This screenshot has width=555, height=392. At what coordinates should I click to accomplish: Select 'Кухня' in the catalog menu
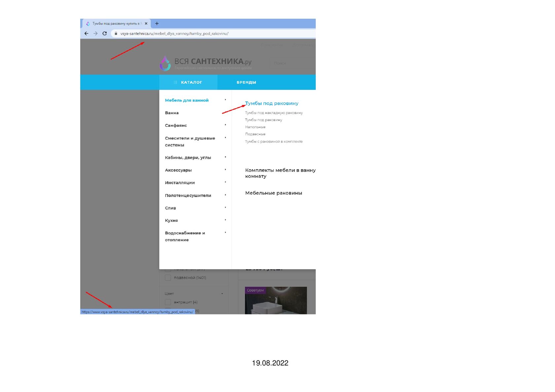coord(171,220)
